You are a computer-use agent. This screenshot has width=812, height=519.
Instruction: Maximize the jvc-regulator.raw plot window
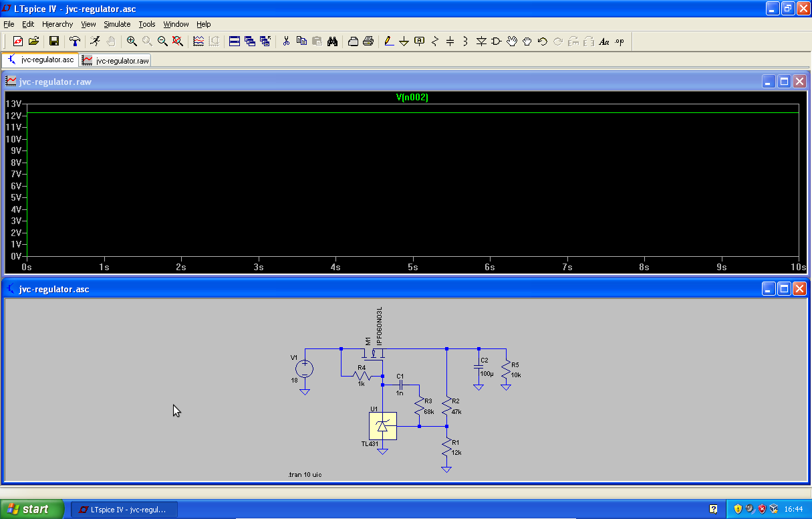(x=783, y=82)
